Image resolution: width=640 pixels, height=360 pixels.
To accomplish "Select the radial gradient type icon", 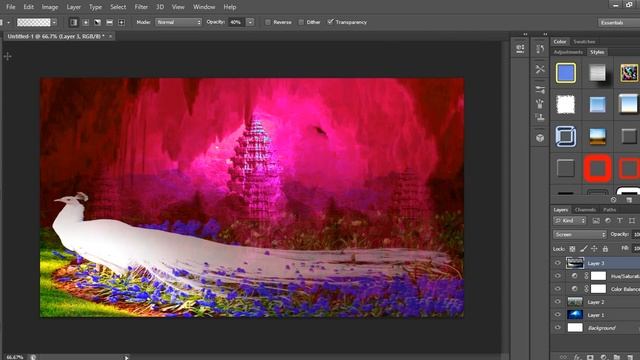I will [86, 22].
